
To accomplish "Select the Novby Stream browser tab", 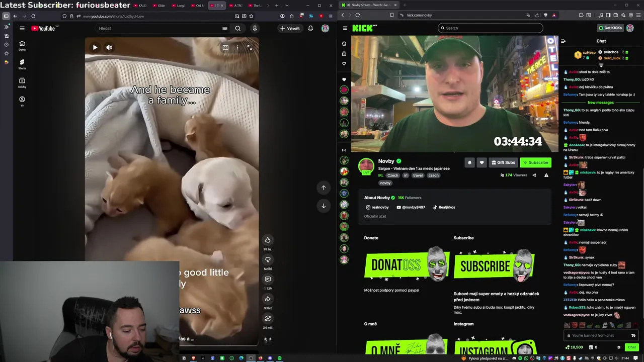I will (x=368, y=5).
